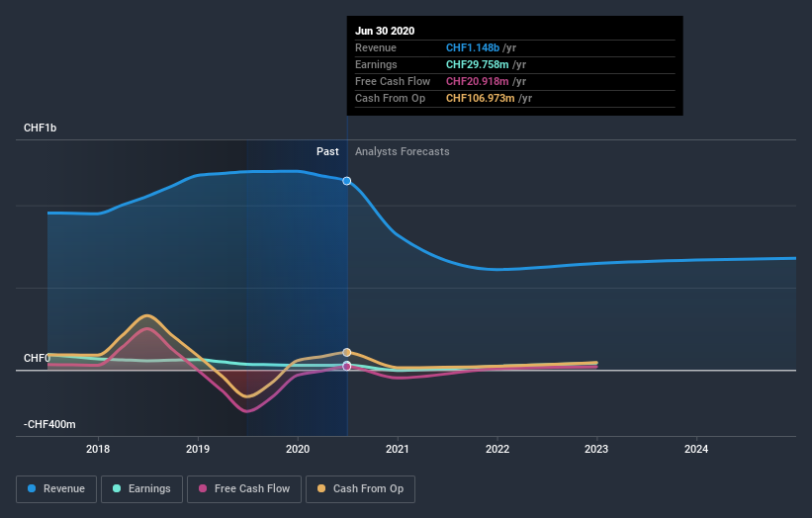Image resolution: width=812 pixels, height=518 pixels.
Task: Select the Cash From Op data point marker
Action: [x=347, y=352]
